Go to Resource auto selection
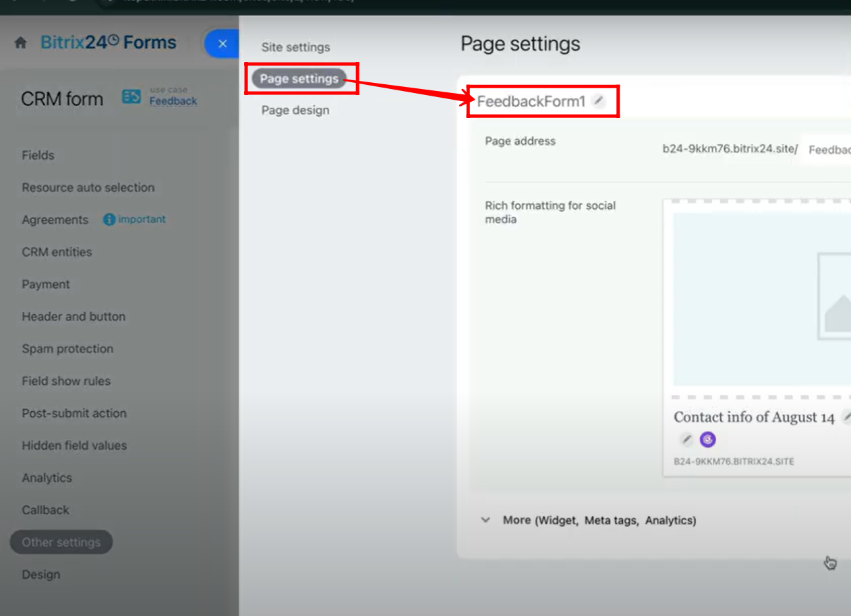 (88, 187)
